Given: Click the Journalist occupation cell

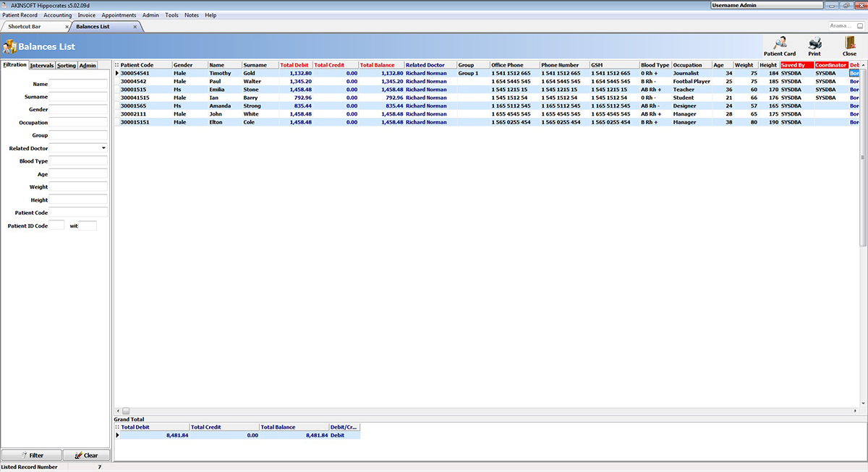Looking at the screenshot, I should (692, 73).
